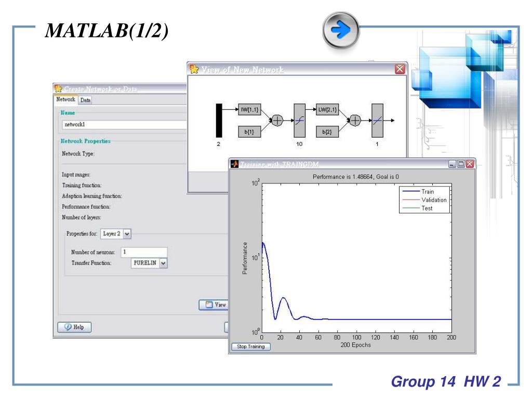
Task: Click the 'Group 14 HW 2' footer text
Action: [446, 381]
